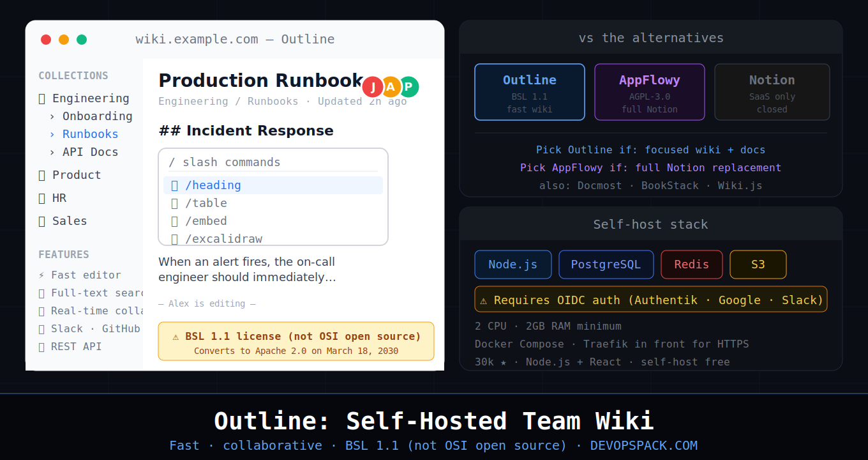Click the orange A collaborator avatar
Image resolution: width=868 pixels, height=460 pixels.
(391, 87)
